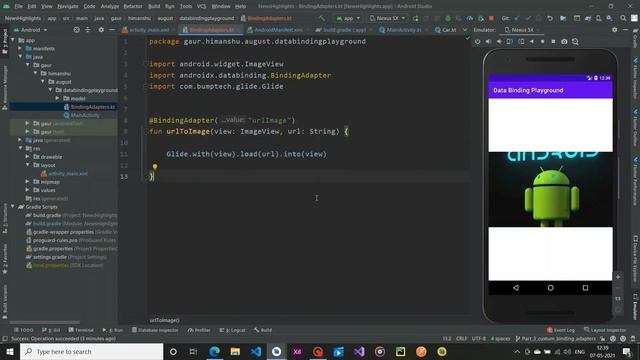The height and width of the screenshot is (360, 640).
Task: Open the Profiler tool window
Action: click(x=199, y=330)
